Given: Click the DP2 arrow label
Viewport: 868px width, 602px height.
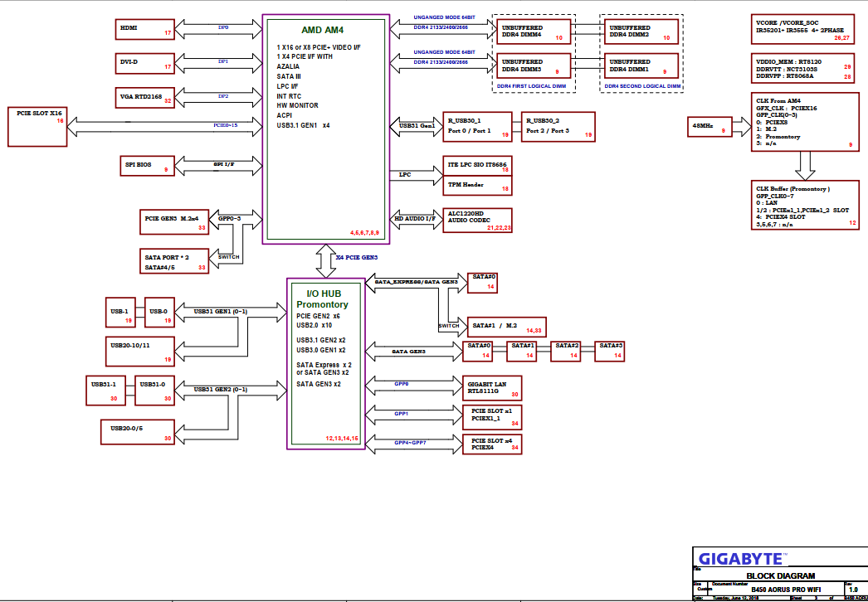Looking at the screenshot, I should point(223,95).
